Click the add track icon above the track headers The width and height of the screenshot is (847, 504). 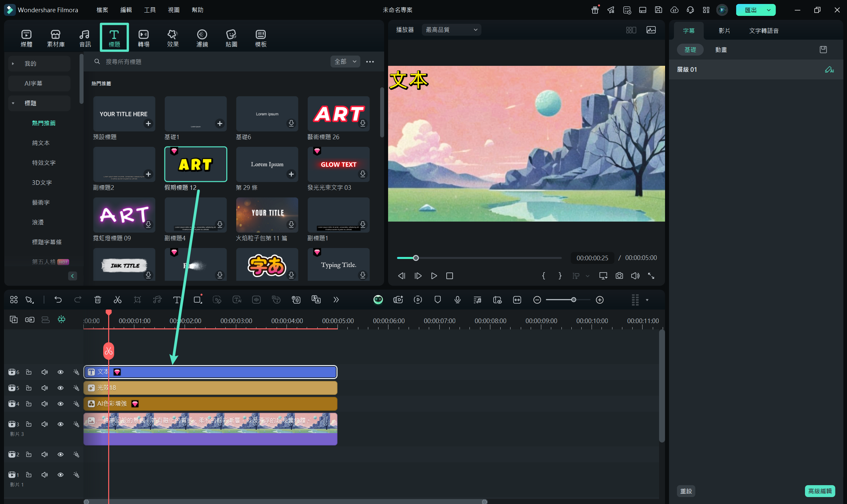coord(14,319)
